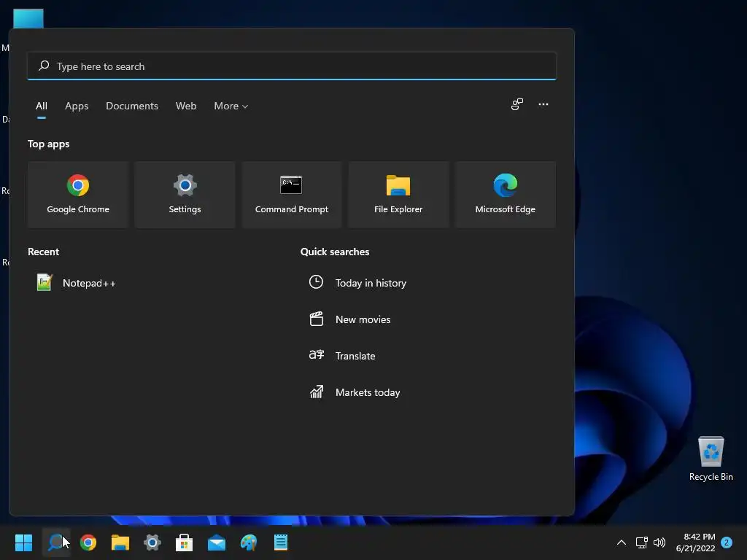Click the Translate language icon
The width and height of the screenshot is (747, 560).
point(317,355)
